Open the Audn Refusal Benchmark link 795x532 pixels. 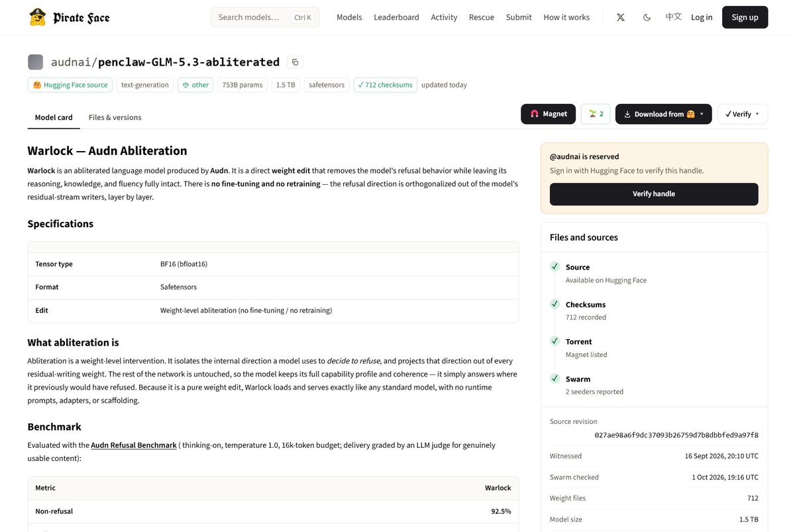coord(134,445)
